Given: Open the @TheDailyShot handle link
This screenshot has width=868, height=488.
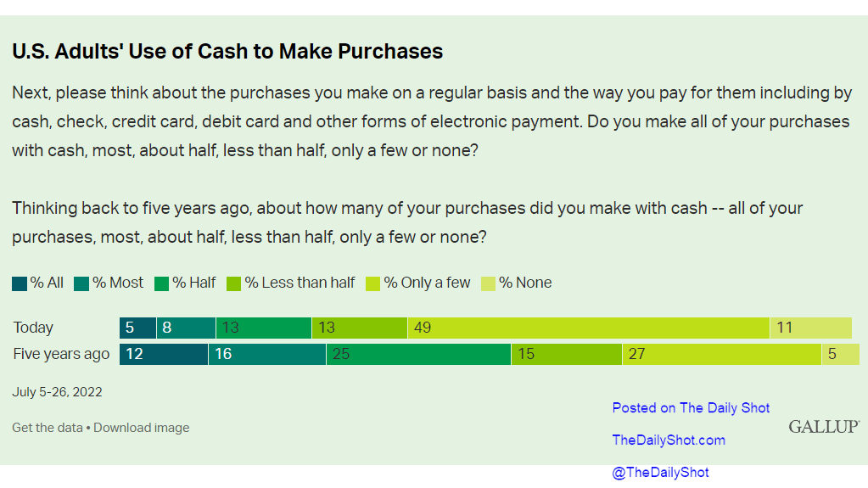Looking at the screenshot, I should coord(660,473).
